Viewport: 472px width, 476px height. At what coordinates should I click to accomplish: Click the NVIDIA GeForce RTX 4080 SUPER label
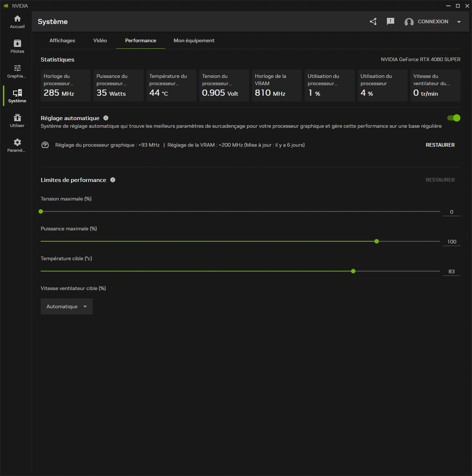(420, 59)
